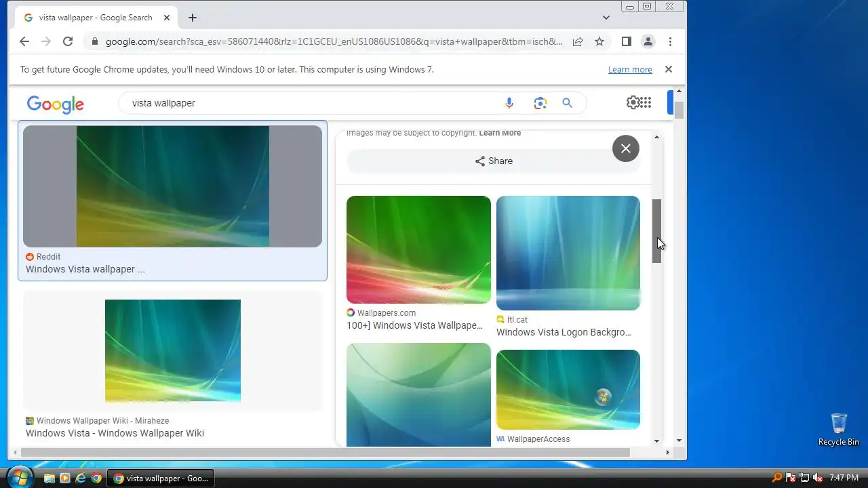Open a new Chrome tab
868x488 pixels.
(193, 18)
